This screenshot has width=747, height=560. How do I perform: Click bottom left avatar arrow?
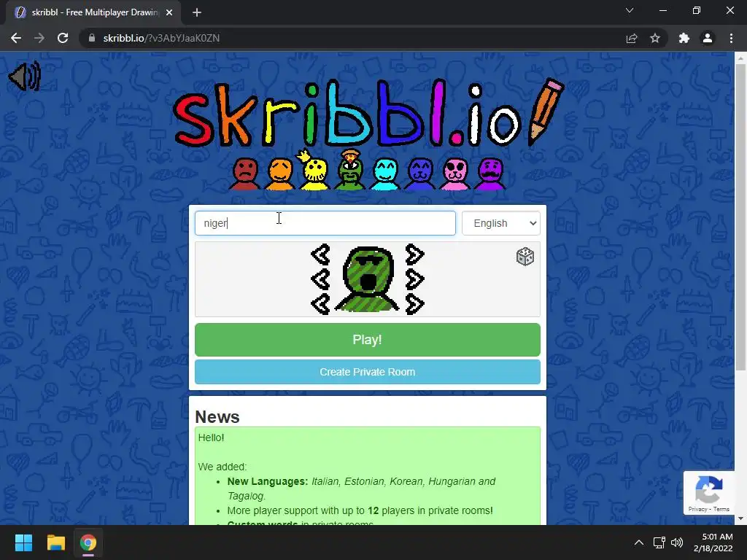click(x=321, y=304)
